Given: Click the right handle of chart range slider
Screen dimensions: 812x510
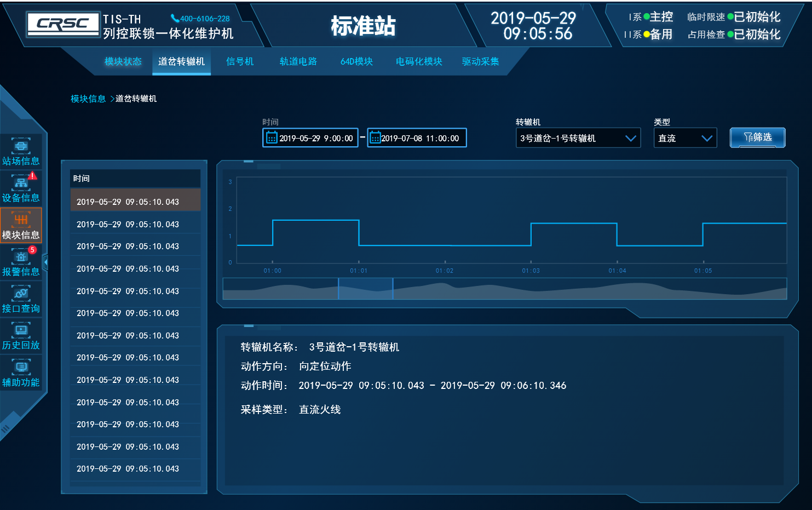Looking at the screenshot, I should (393, 289).
